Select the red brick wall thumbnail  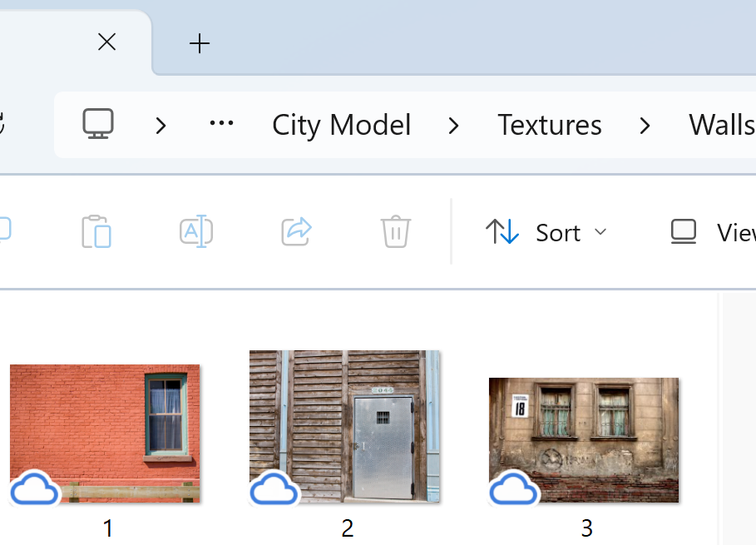(x=105, y=434)
